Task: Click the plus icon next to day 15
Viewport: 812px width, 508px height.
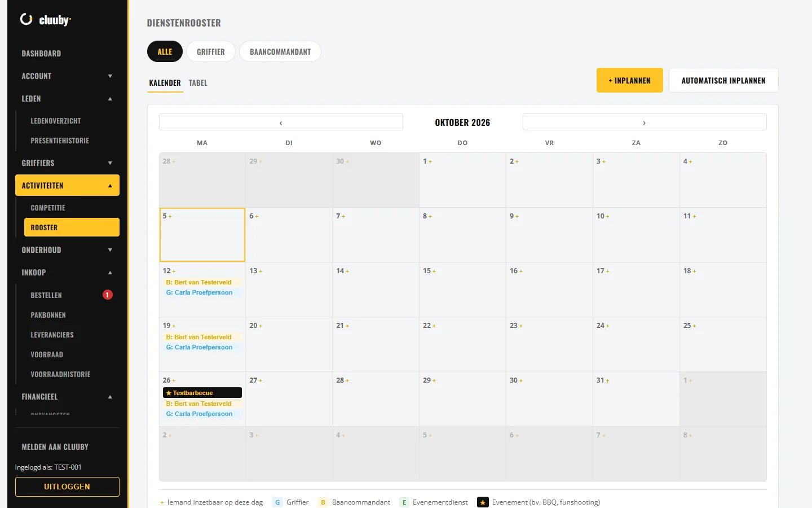Action: point(434,271)
